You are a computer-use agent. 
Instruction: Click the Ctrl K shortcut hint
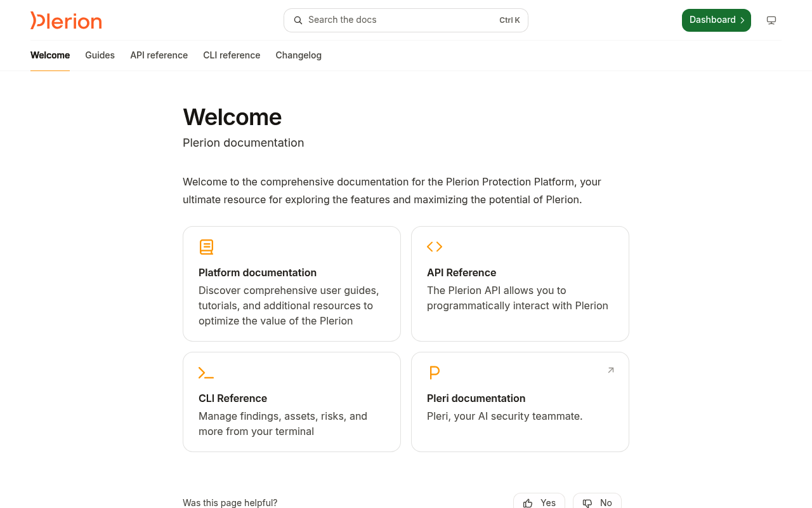pyautogui.click(x=509, y=20)
